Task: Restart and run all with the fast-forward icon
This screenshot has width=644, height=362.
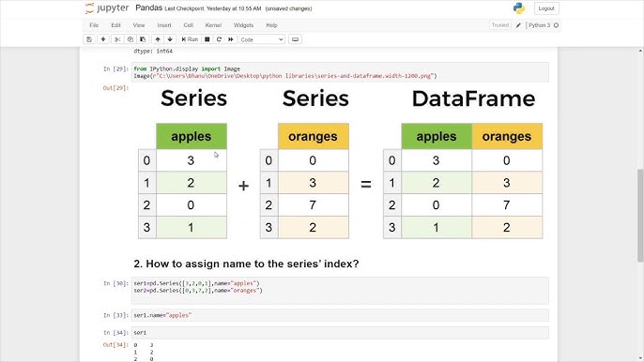Action: tap(231, 39)
